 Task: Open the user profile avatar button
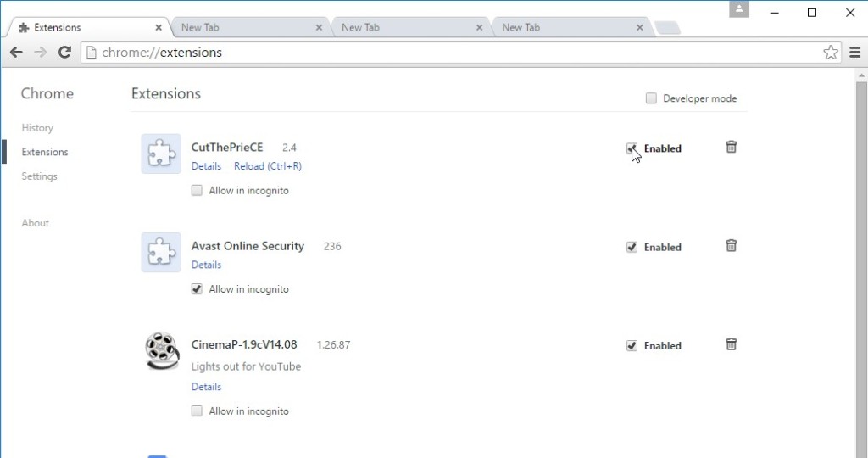(x=738, y=9)
